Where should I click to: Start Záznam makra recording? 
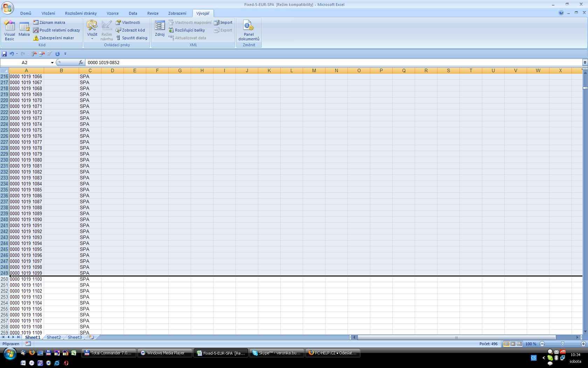pyautogui.click(x=49, y=22)
